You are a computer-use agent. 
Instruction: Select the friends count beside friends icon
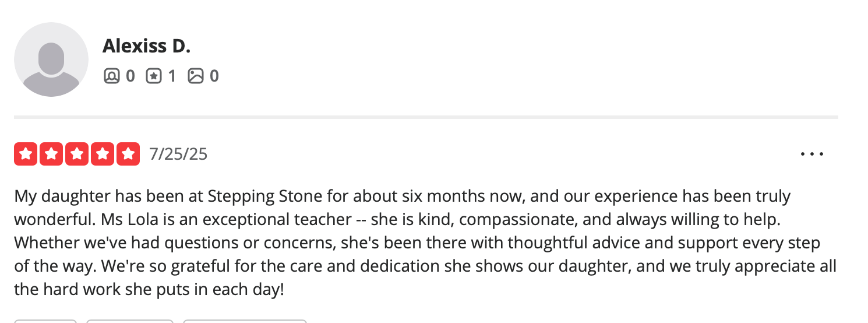pos(130,76)
